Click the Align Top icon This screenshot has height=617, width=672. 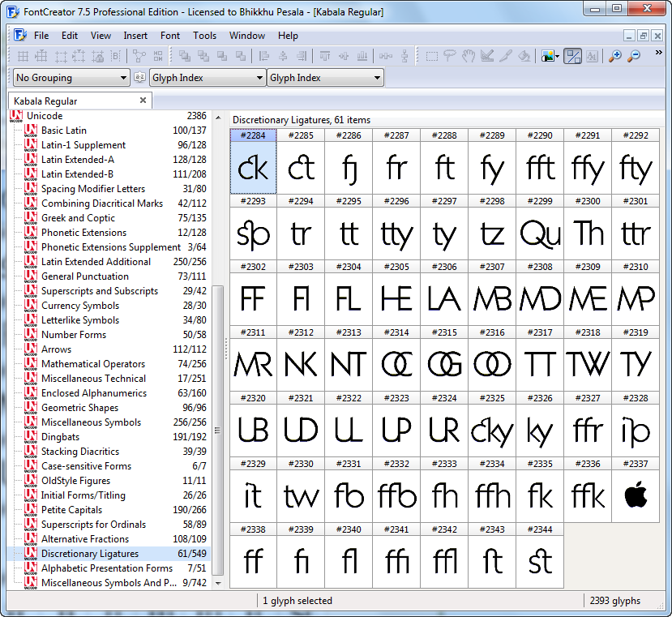click(x=325, y=56)
